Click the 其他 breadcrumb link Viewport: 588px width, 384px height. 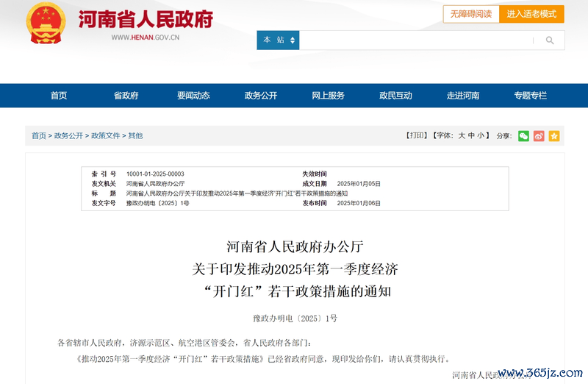tap(135, 135)
